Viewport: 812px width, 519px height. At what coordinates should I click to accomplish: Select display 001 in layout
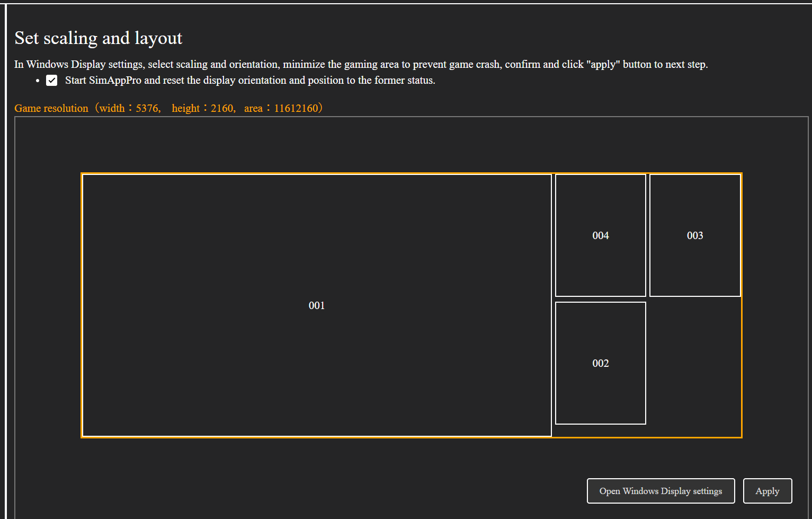(317, 305)
